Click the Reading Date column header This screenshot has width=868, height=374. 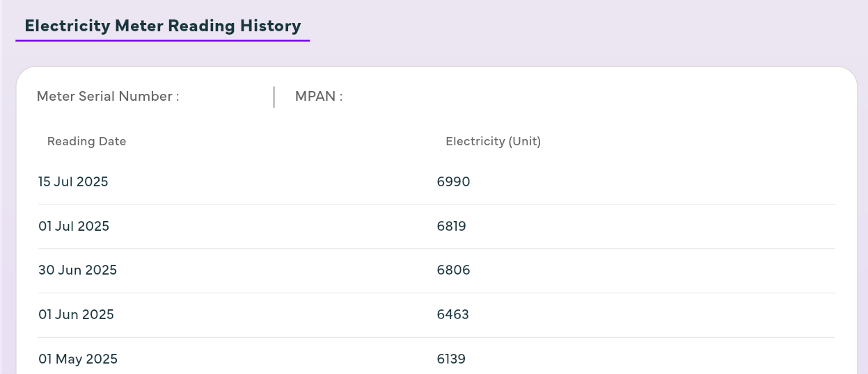[x=86, y=141]
